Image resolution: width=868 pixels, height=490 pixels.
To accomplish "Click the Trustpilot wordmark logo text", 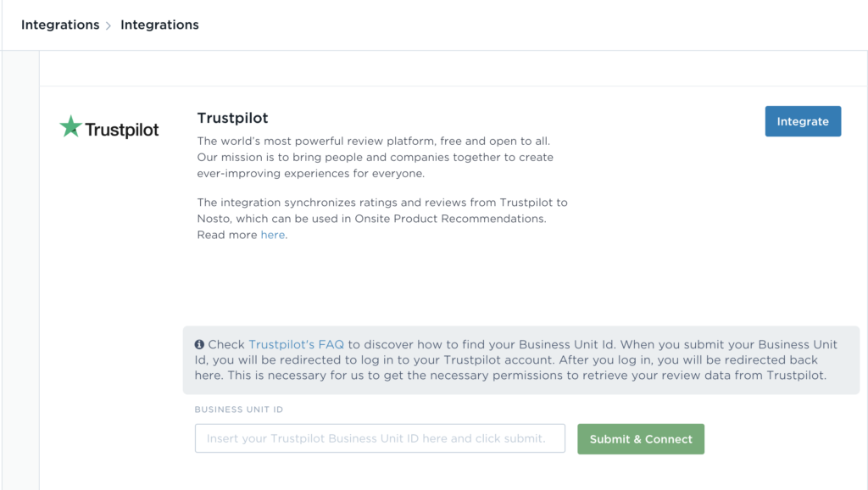I will tap(122, 130).
